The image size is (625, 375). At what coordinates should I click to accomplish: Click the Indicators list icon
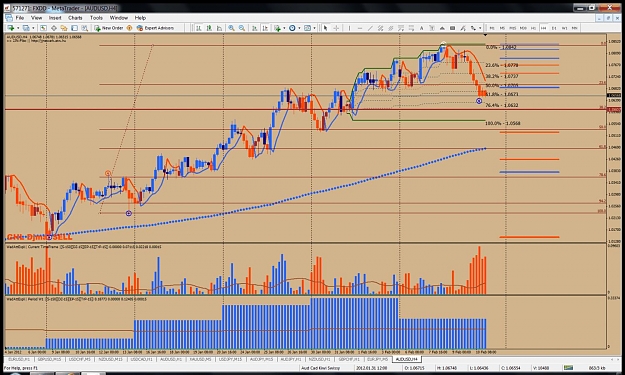(277, 28)
